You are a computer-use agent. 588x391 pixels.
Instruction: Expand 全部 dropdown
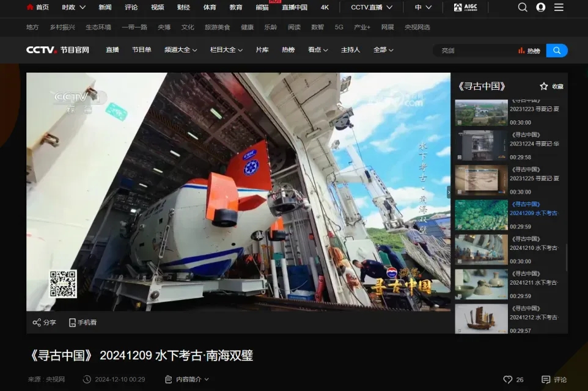[x=383, y=50]
